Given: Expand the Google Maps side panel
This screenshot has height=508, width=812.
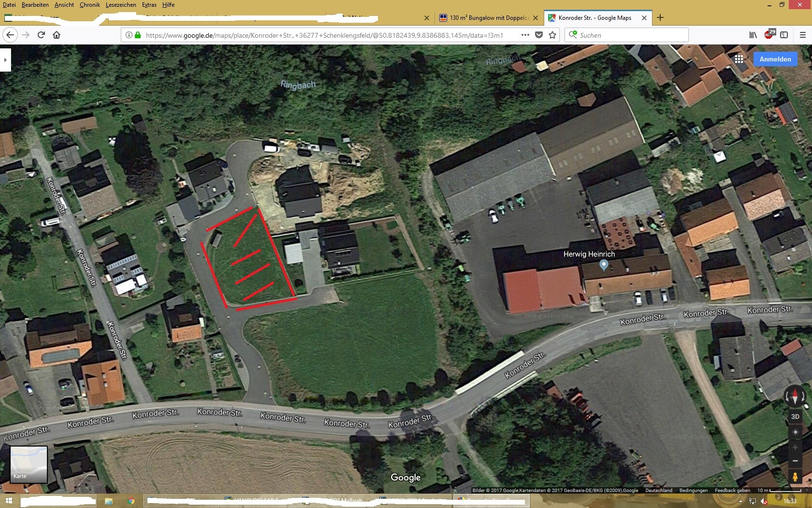Looking at the screenshot, I should 5,60.
